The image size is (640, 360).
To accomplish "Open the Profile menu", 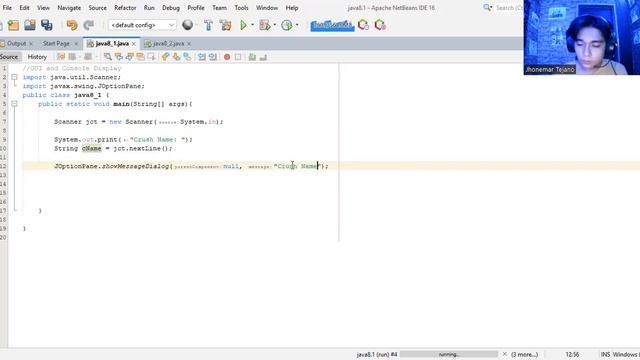I will tap(196, 8).
